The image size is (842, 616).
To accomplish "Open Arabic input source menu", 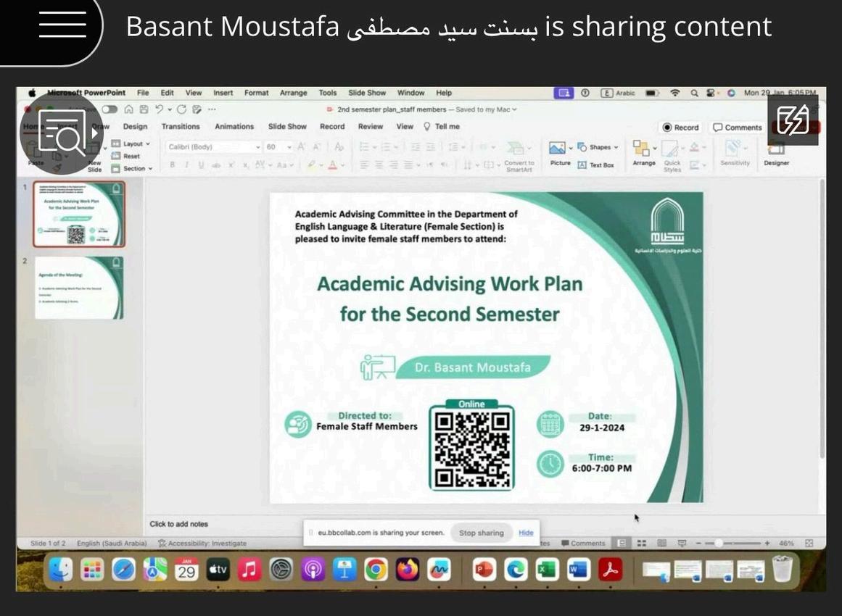I will click(x=618, y=93).
